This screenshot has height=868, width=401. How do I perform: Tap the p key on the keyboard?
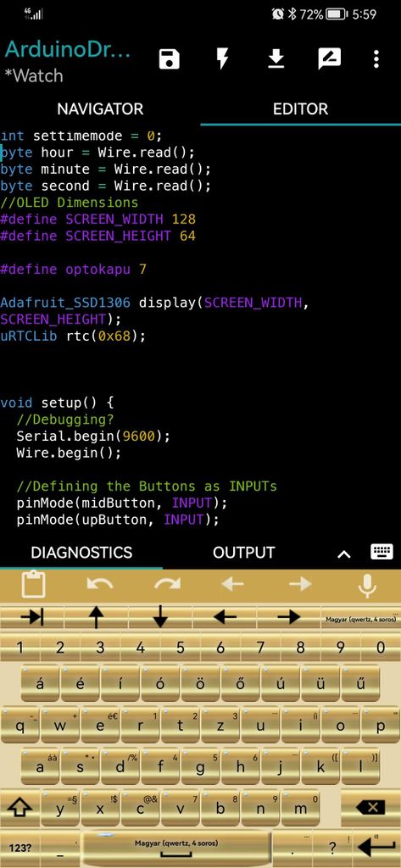pyautogui.click(x=381, y=726)
